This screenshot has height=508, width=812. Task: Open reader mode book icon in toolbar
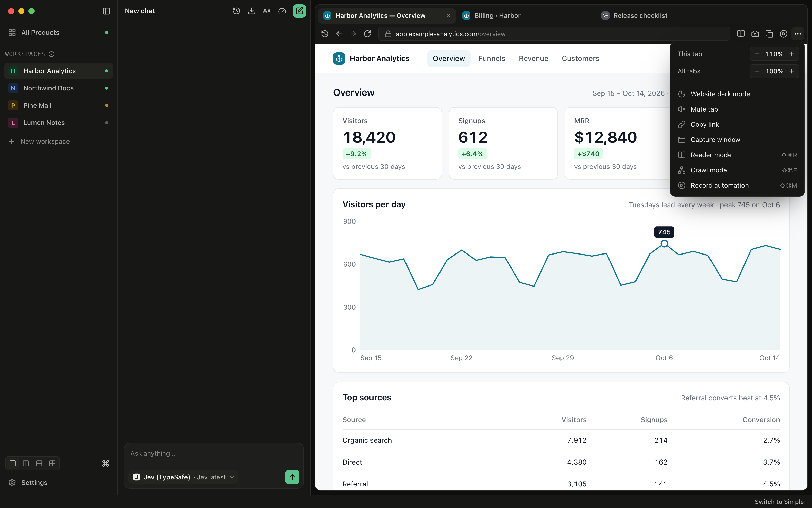tap(741, 34)
